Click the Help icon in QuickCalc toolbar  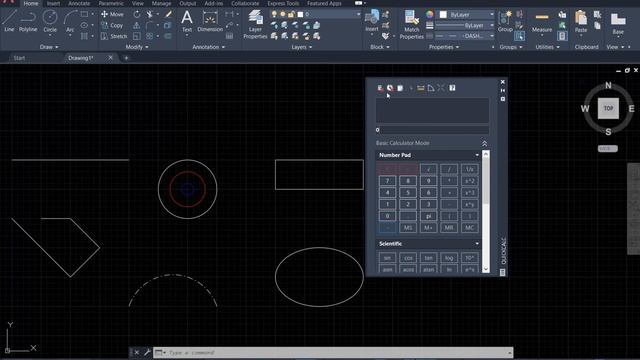click(x=452, y=88)
